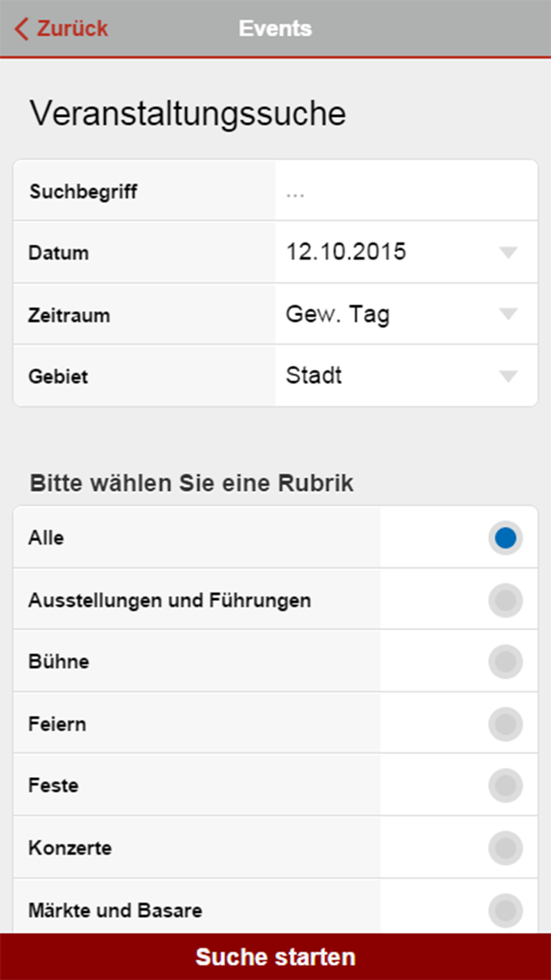Open the Gebiet dropdown arrow

tap(507, 376)
